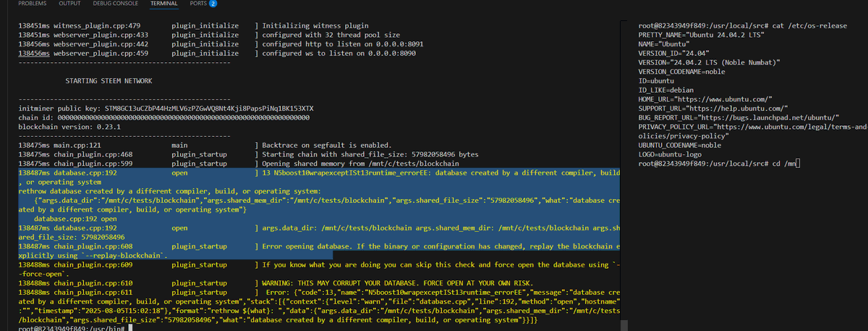Click 'blockchain version: 0.23.1' text
Image resolution: width=868 pixels, height=331 pixels.
69,126
